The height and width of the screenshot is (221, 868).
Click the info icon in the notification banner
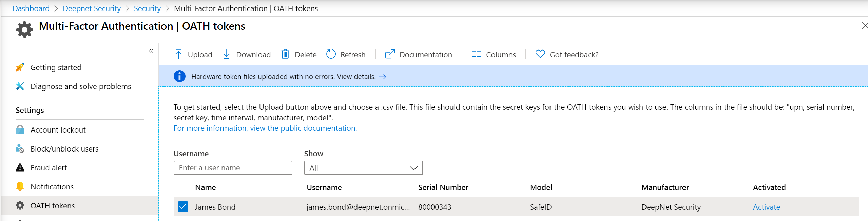(179, 76)
